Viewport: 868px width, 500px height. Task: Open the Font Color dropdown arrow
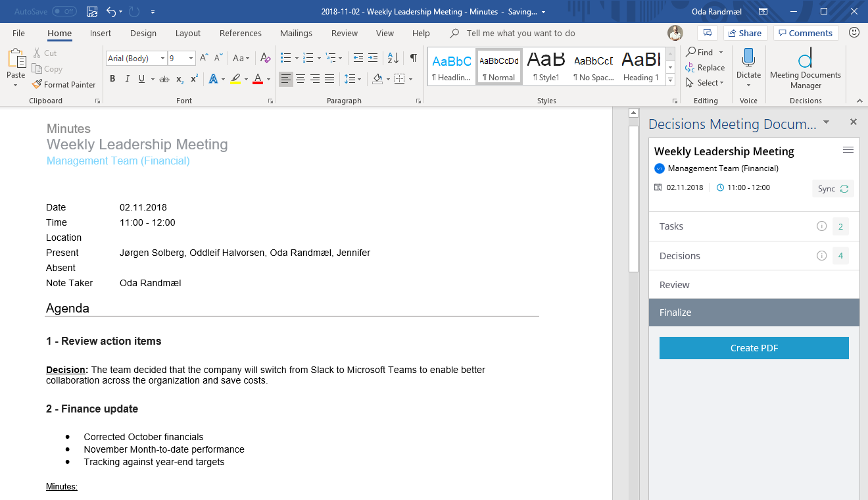tap(266, 78)
